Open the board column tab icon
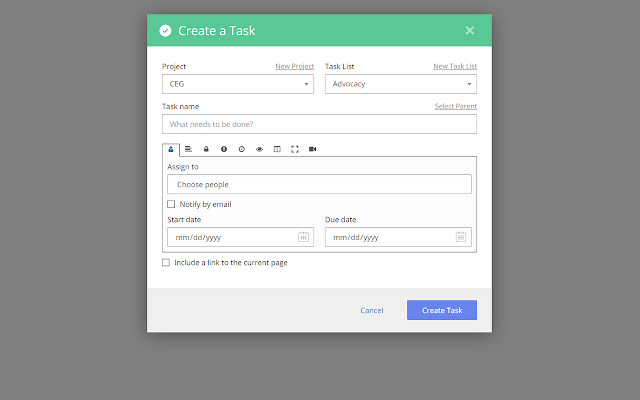640x400 pixels. 277,149
